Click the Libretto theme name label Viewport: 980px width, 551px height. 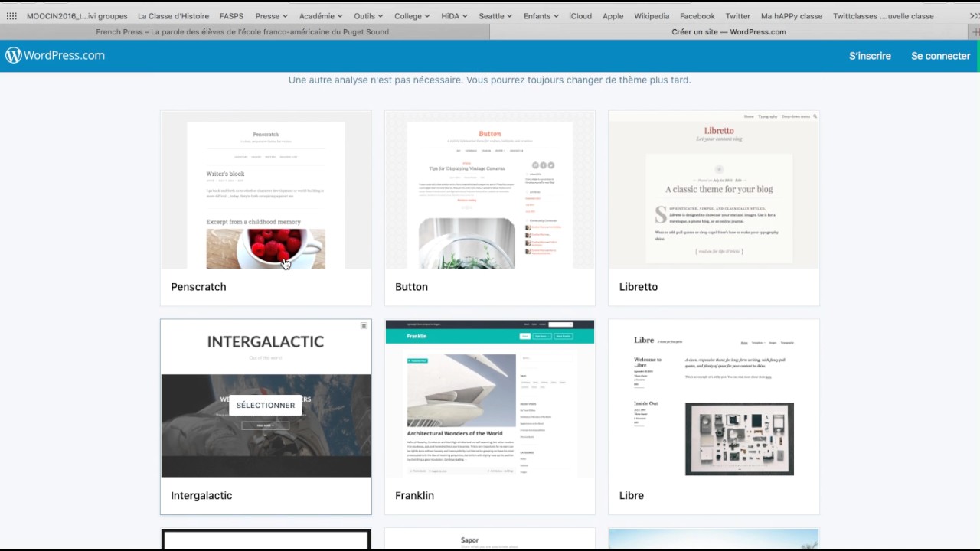[639, 287]
